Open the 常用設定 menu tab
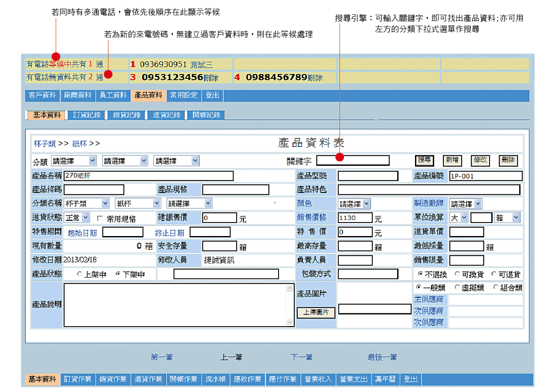This screenshot has width=558, height=392. [x=184, y=95]
